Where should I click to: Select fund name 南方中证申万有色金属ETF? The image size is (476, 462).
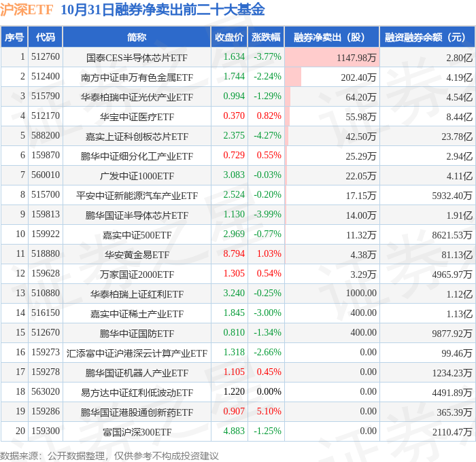[x=137, y=77]
